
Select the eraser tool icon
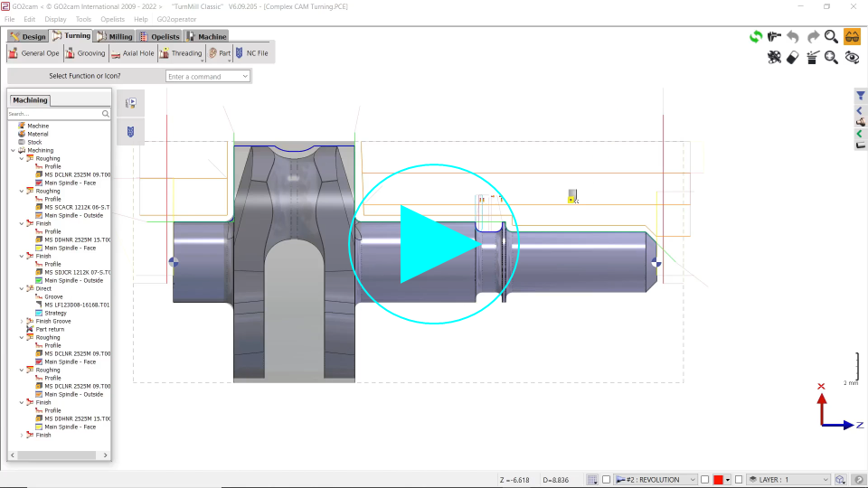pos(793,57)
